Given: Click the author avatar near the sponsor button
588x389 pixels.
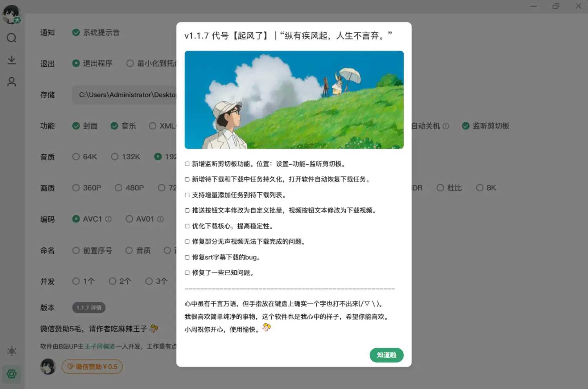Looking at the screenshot, I should click(x=48, y=367).
